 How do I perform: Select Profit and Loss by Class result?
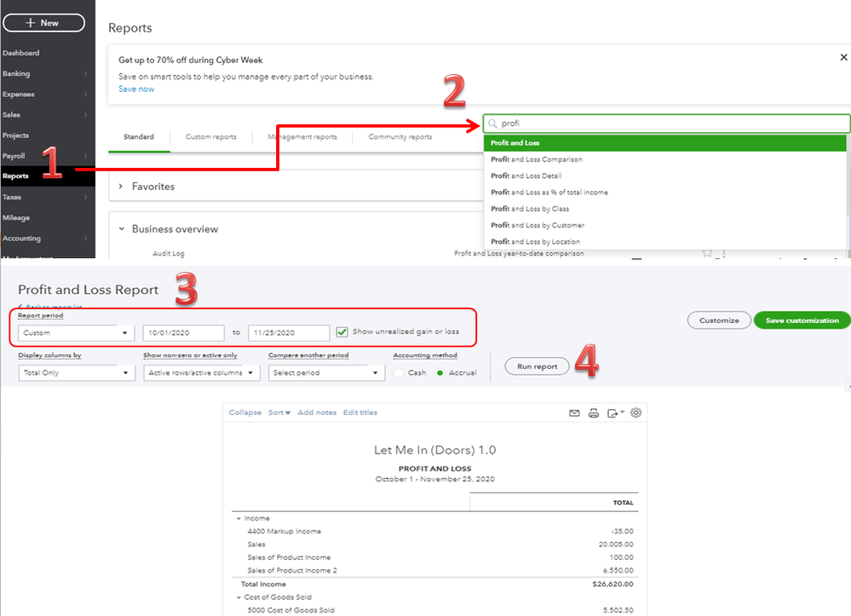click(x=664, y=209)
